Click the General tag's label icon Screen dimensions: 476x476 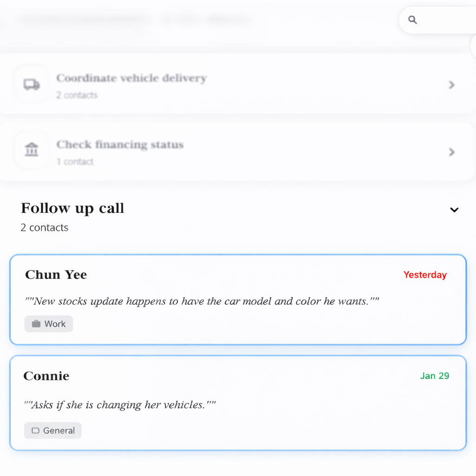(x=35, y=430)
